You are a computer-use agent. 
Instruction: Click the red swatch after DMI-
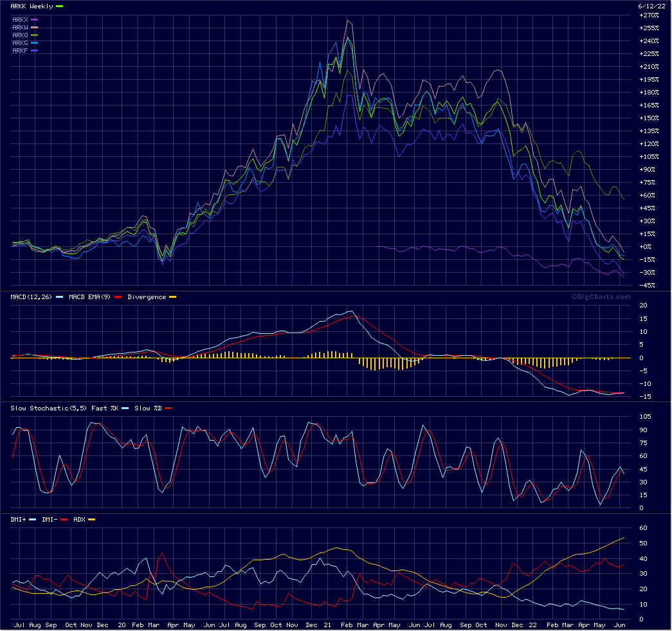pyautogui.click(x=64, y=520)
